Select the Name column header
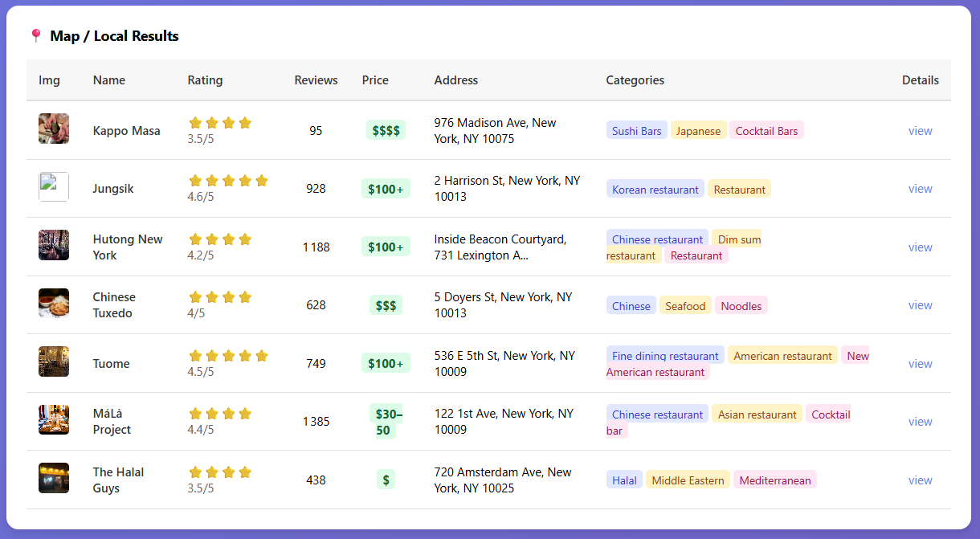 pos(110,80)
